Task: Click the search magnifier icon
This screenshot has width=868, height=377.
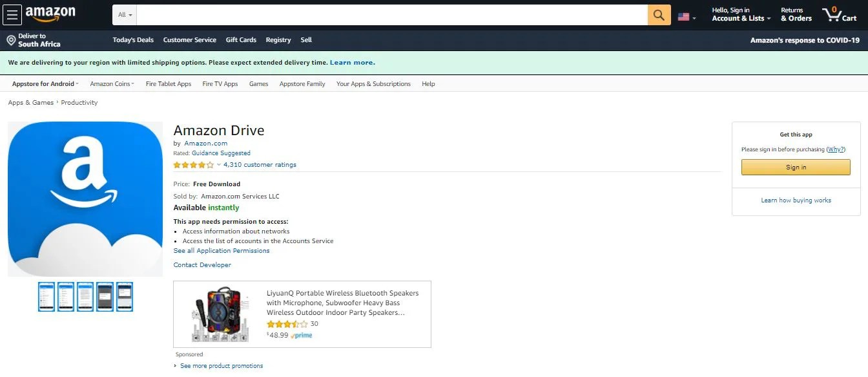Action: (x=658, y=14)
